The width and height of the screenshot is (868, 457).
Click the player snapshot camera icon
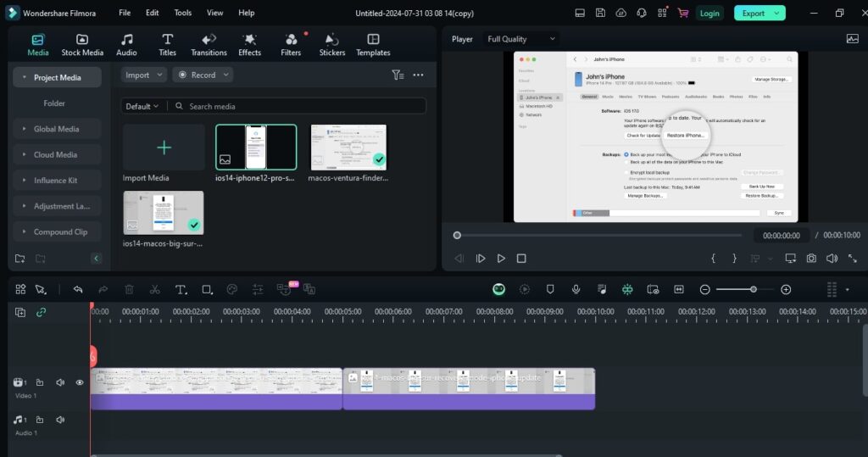[811, 259]
